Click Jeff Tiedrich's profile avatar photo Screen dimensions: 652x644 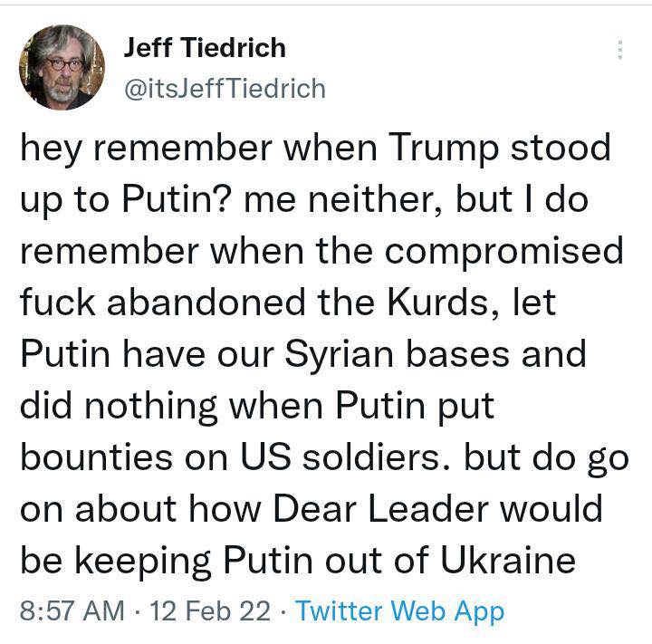click(62, 67)
